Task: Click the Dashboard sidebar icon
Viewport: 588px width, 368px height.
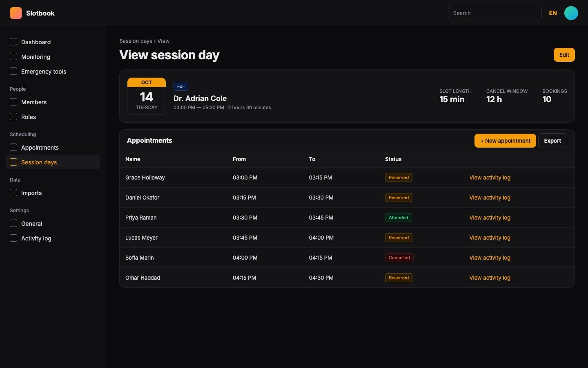Action: click(13, 42)
